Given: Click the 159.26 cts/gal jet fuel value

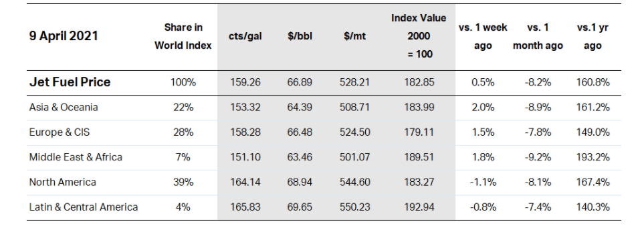Looking at the screenshot, I should click(245, 82).
